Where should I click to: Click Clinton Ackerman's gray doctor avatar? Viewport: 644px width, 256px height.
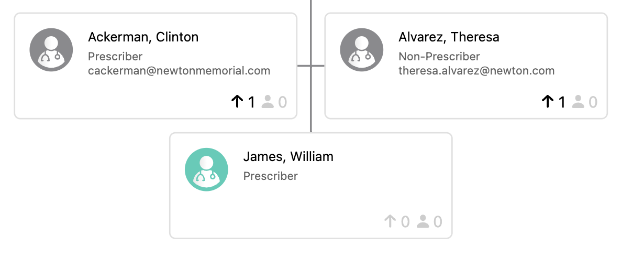[x=51, y=50]
